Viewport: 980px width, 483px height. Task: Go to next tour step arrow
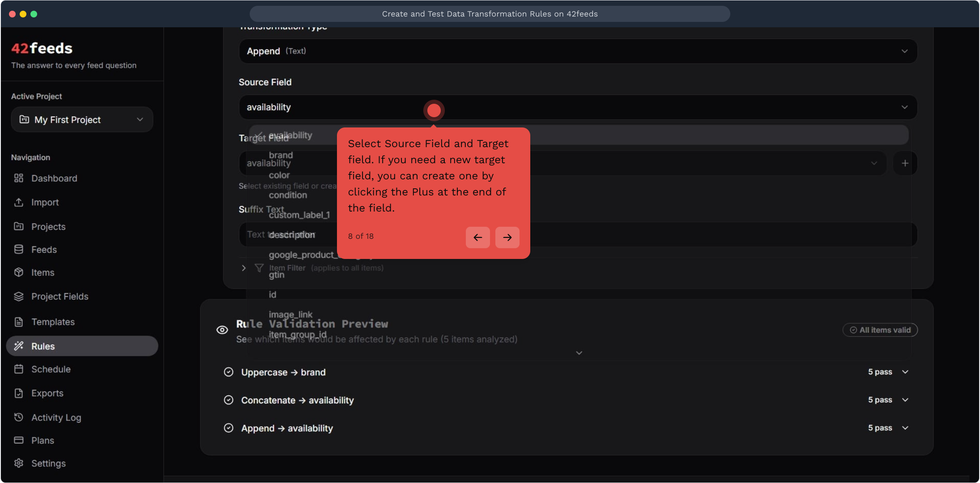[507, 237]
